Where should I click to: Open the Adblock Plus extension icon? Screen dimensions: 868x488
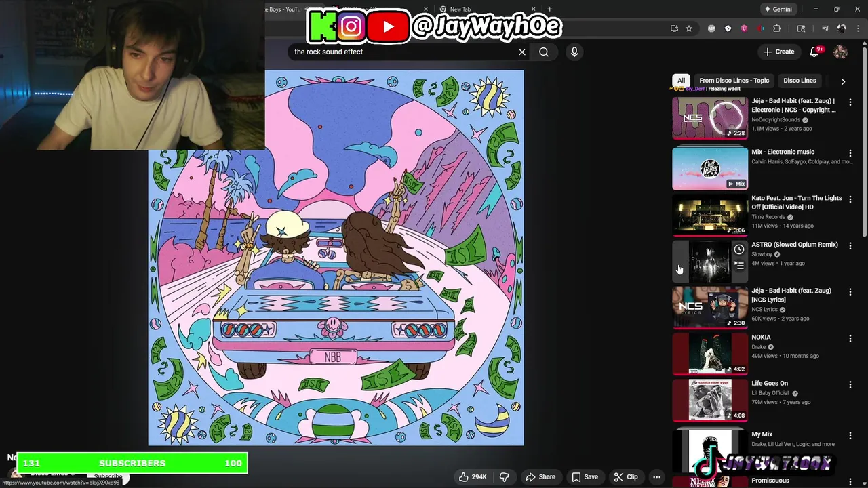(x=711, y=28)
